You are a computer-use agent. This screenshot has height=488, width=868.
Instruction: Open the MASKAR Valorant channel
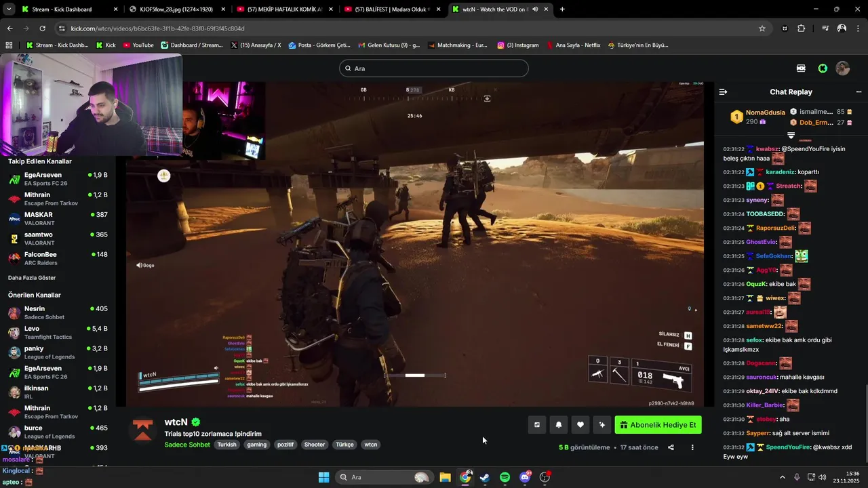[58, 218]
